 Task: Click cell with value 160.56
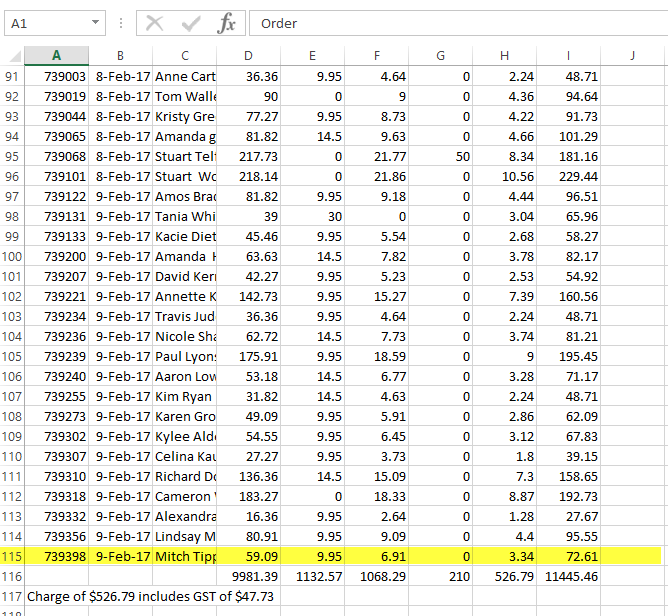tap(568, 296)
